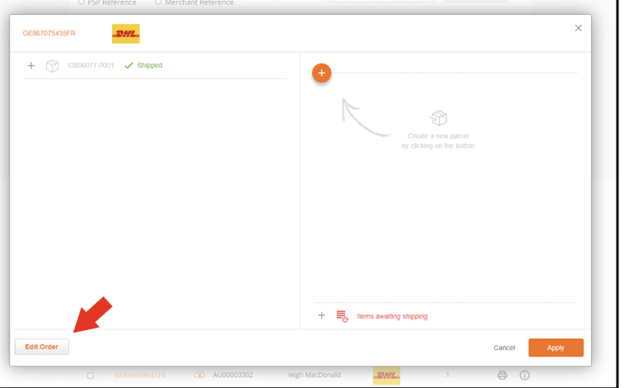The width and height of the screenshot is (624, 388).
Task: Open background order GE866958841FR
Action: [140, 375]
